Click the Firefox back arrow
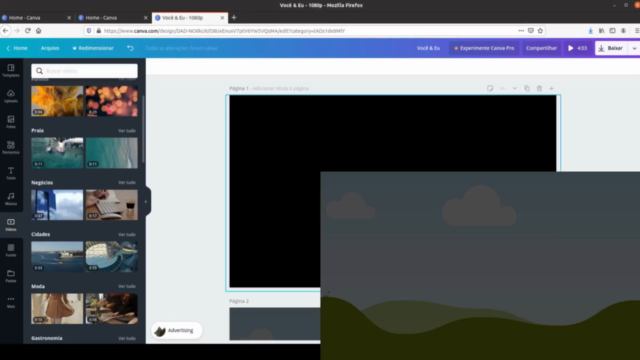The width and height of the screenshot is (640, 360). (6, 31)
